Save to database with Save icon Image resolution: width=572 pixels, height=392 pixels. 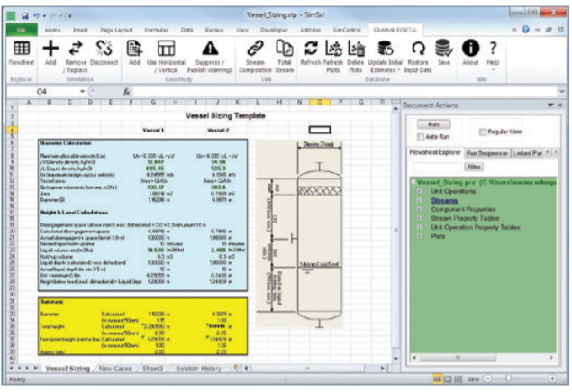pos(443,47)
